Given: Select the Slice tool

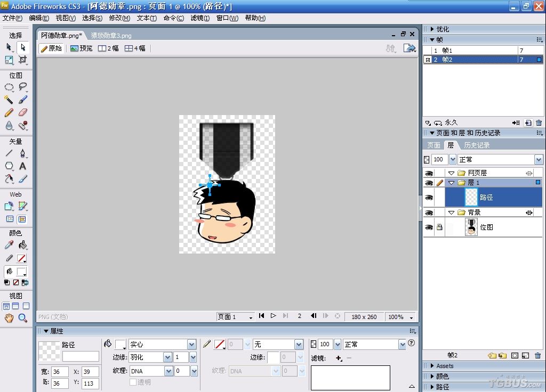Looking at the screenshot, I should pyautogui.click(x=23, y=206).
